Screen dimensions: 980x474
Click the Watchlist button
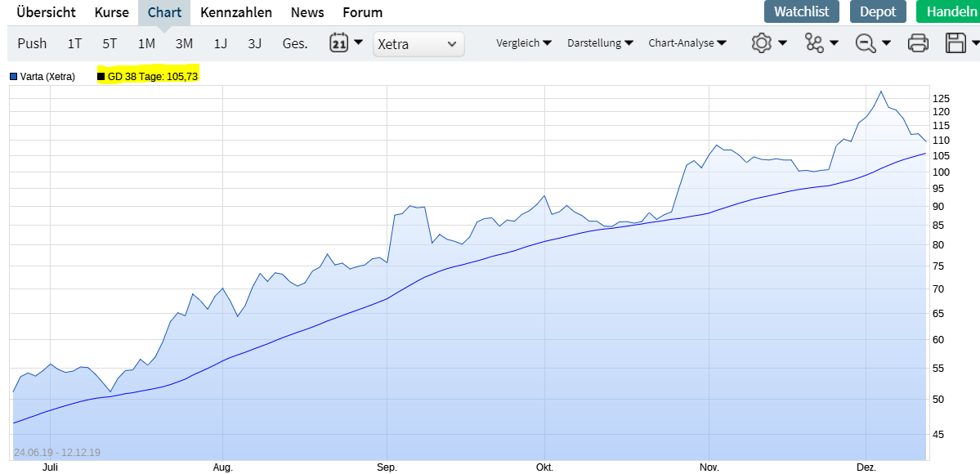point(801,11)
